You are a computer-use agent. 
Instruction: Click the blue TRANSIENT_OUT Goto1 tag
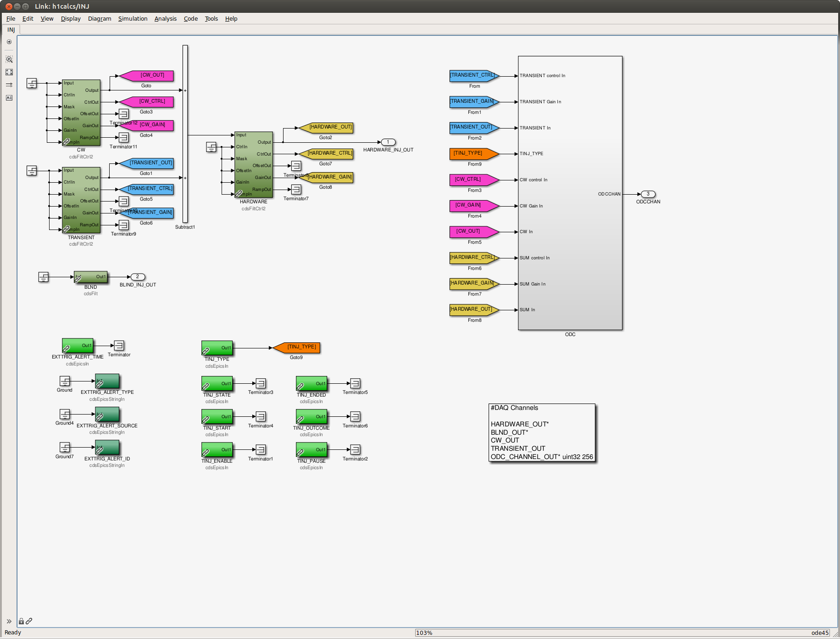point(147,163)
